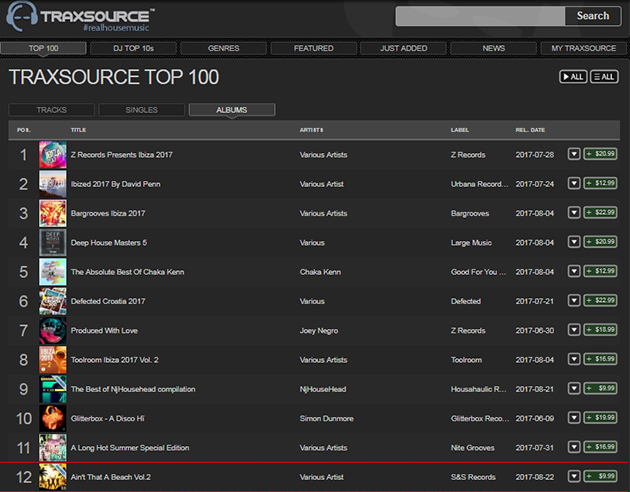Expand dropdown arrow for The Absolute Best Of Chaka Kenn
Viewport: 630px width, 492px height.
pyautogui.click(x=574, y=271)
